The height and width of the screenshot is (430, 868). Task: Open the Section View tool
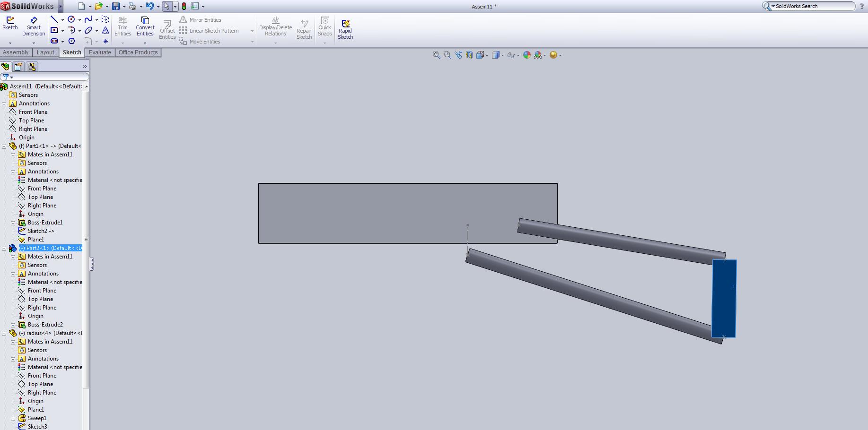pos(469,55)
